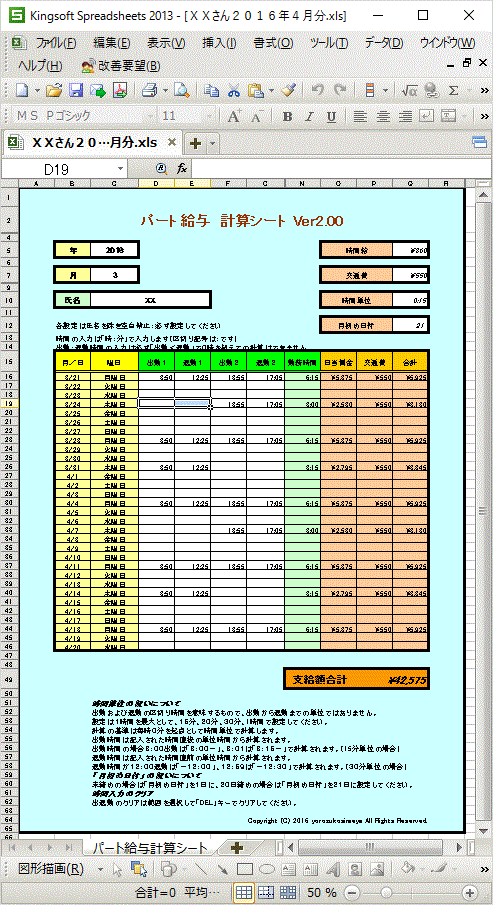Toggle underline formatting
This screenshot has width=493, height=905.
coord(331,117)
